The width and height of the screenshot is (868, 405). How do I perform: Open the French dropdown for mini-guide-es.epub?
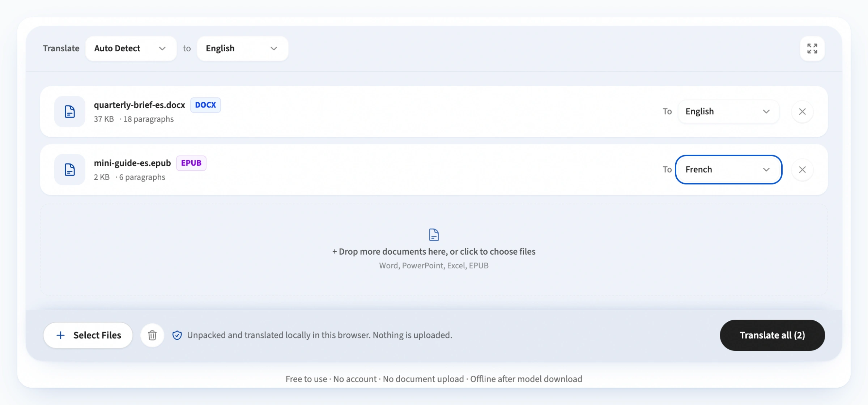pyautogui.click(x=728, y=170)
